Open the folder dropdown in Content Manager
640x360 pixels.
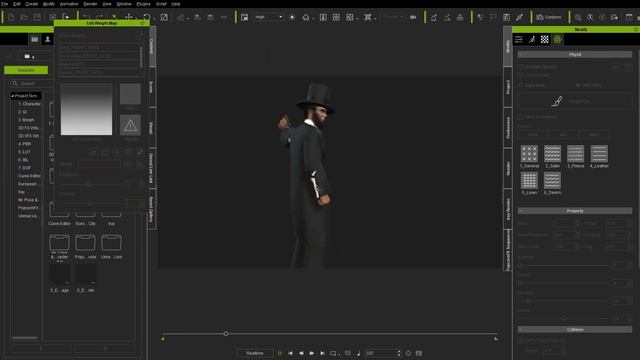pyautogui.click(x=29, y=56)
